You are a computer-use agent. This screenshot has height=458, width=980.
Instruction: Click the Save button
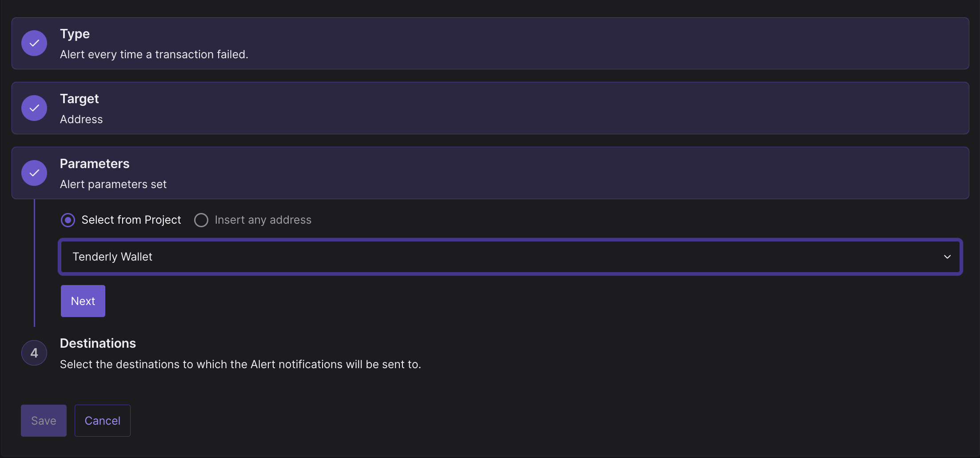(x=44, y=421)
